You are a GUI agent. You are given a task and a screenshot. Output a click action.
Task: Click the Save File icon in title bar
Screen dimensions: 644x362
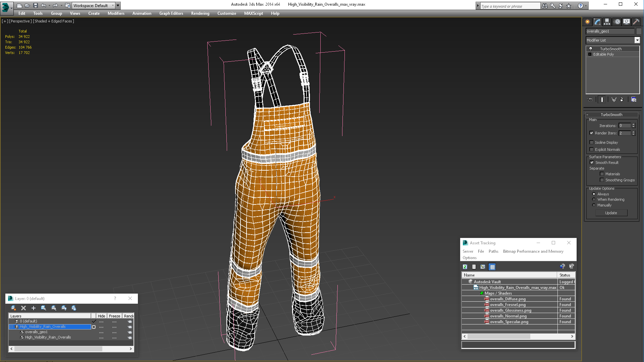36,5
